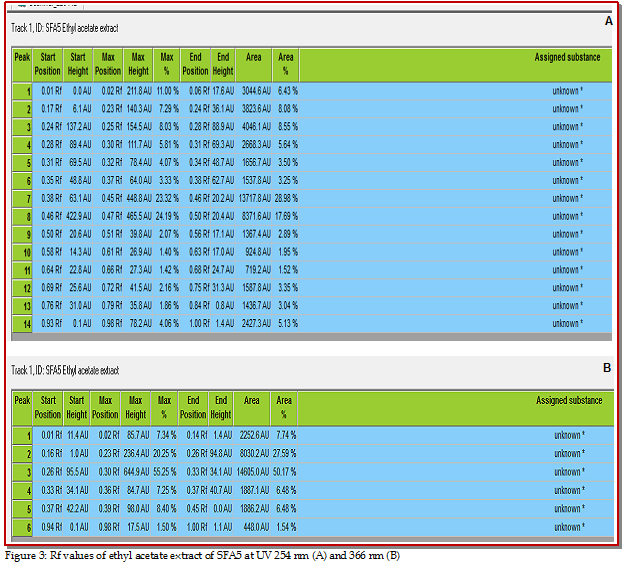624x568 pixels.
Task: Click the Start Position header in table A
Action: tap(47, 63)
